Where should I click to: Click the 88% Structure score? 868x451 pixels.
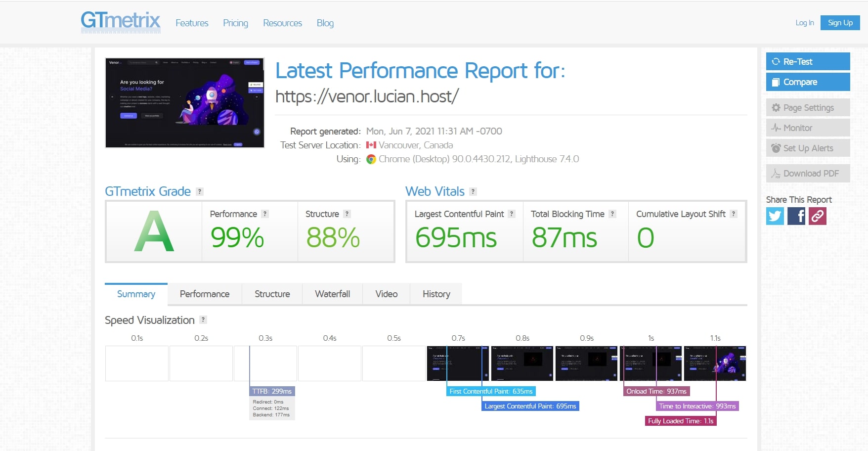click(333, 237)
